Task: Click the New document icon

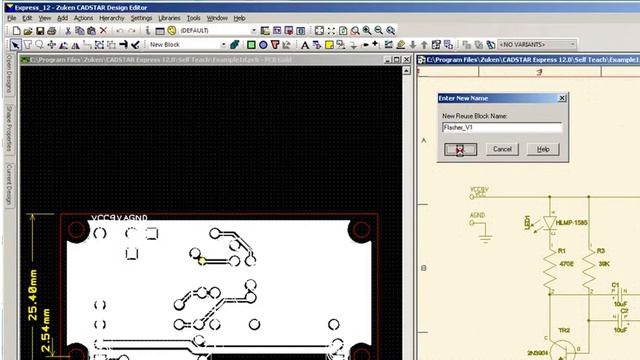Action: (x=16, y=31)
